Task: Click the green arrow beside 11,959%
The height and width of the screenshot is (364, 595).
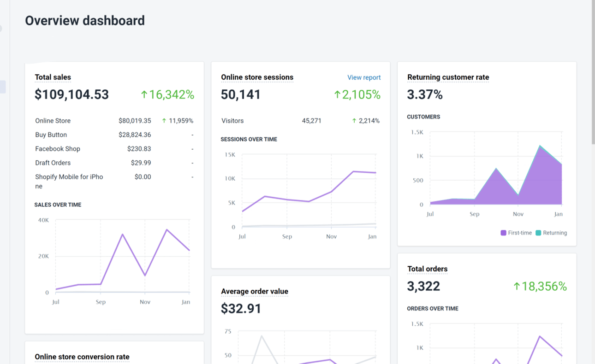Action: pyautogui.click(x=164, y=121)
